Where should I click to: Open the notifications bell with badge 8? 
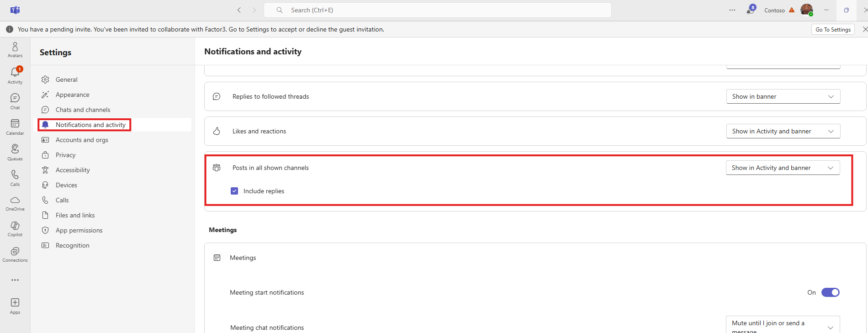[751, 10]
